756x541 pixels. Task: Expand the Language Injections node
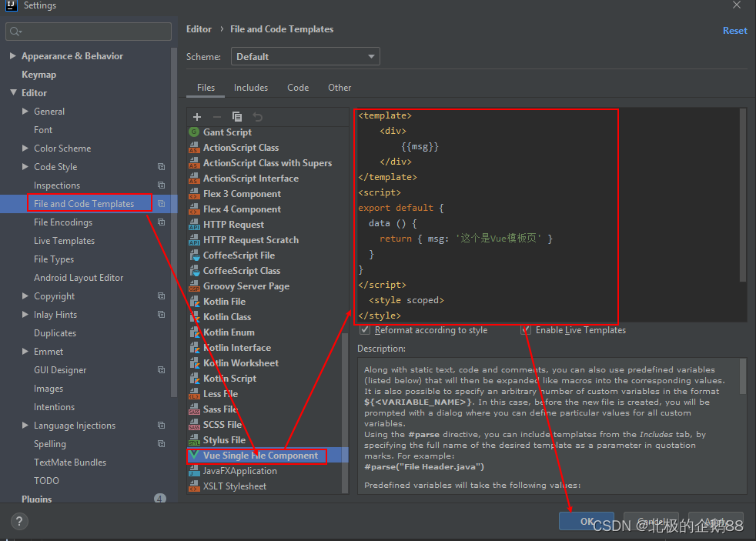25,426
